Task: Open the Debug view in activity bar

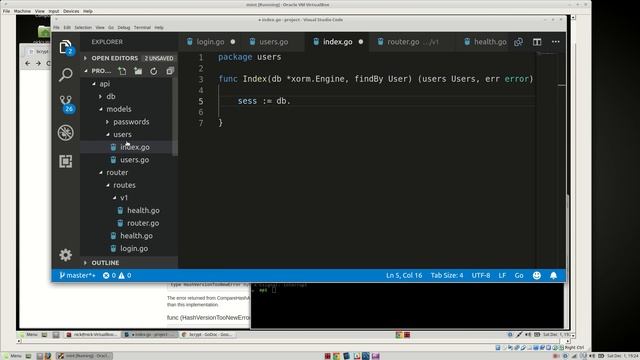Action: coord(66,133)
